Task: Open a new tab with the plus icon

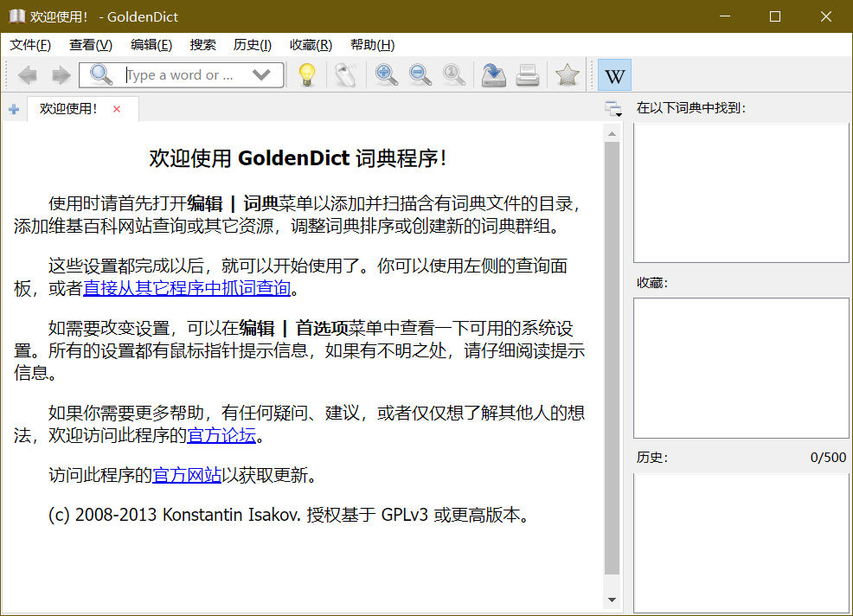Action: pos(14,108)
